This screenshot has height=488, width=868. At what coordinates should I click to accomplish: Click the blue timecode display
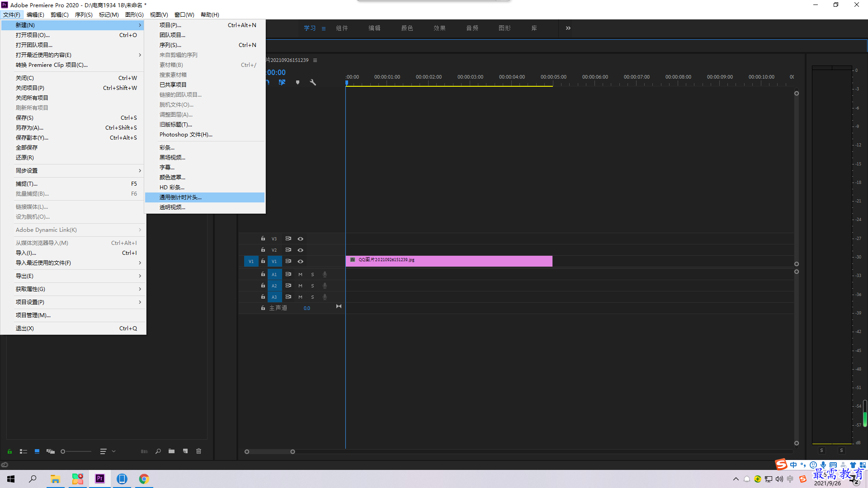click(x=276, y=72)
